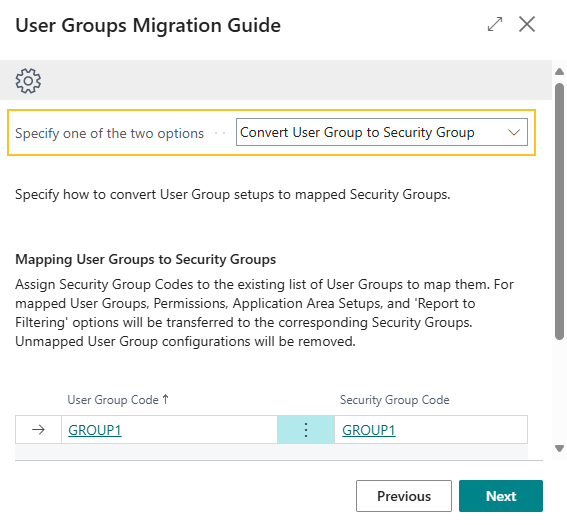567x525 pixels.
Task: Click the 'Mapping User Groups to Security Groups' heading
Action: pos(145,260)
